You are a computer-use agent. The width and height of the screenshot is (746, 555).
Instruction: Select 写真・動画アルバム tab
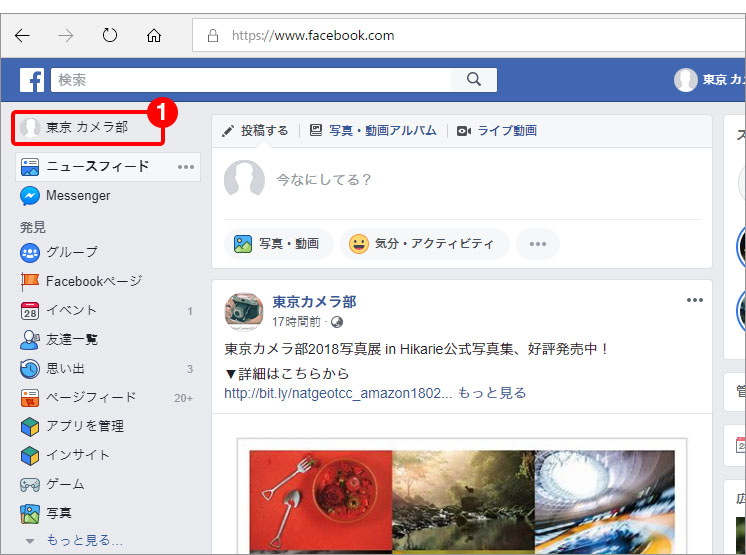point(373,131)
